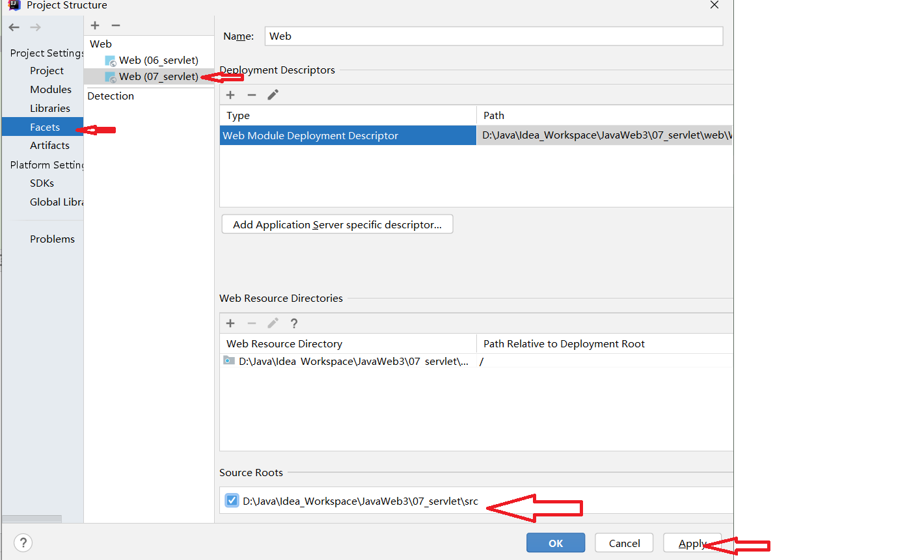Remove selected facet with the minus icon

[x=116, y=25]
